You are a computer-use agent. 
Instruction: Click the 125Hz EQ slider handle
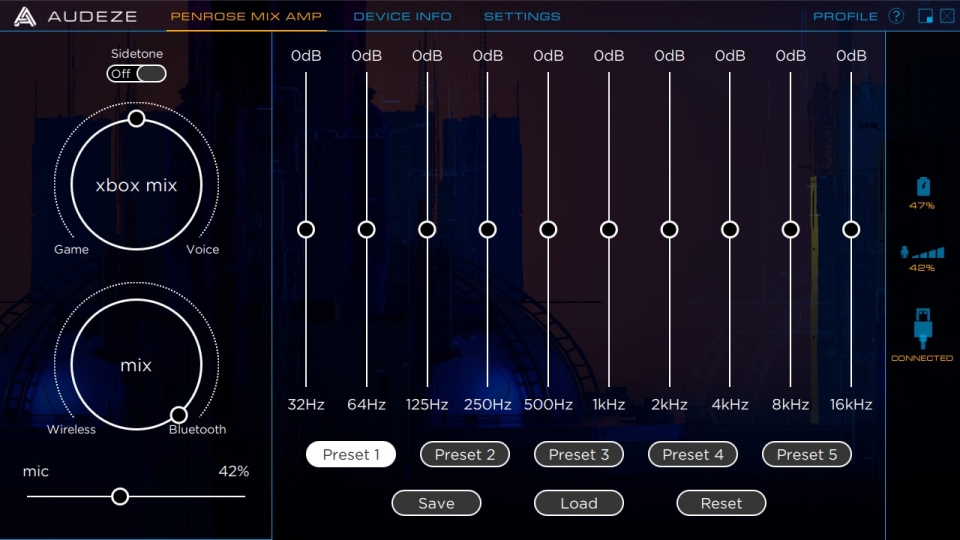[x=427, y=230]
